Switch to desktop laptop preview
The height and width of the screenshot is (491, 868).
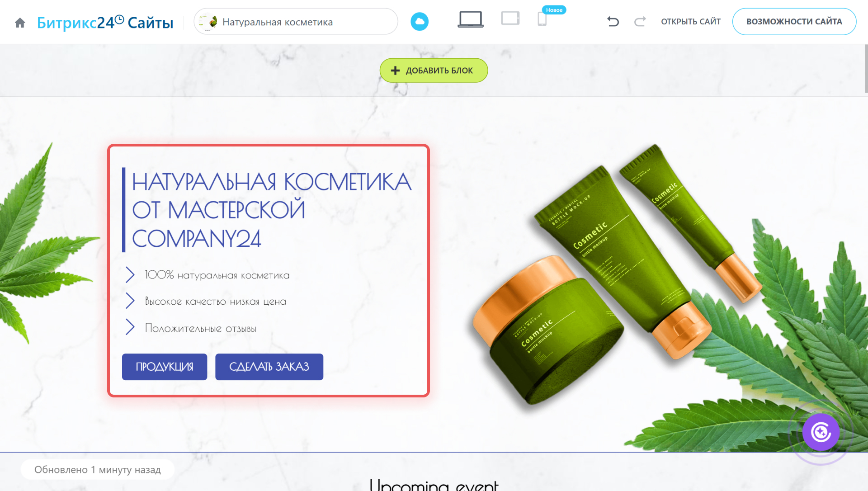(x=471, y=19)
